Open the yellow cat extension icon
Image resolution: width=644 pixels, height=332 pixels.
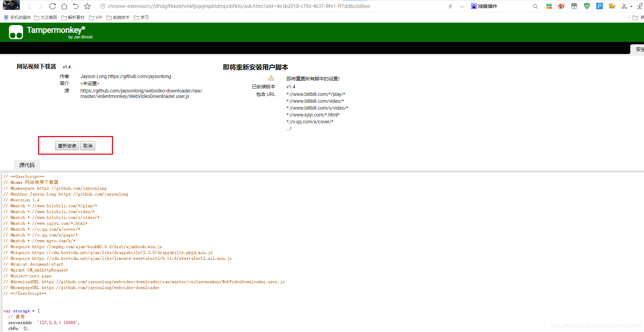point(612,6)
